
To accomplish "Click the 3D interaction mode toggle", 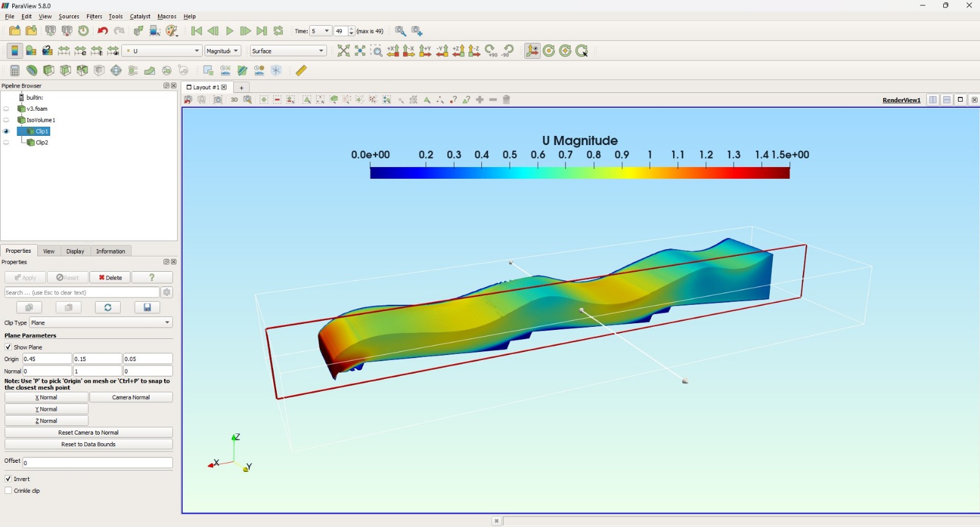I will pyautogui.click(x=234, y=100).
